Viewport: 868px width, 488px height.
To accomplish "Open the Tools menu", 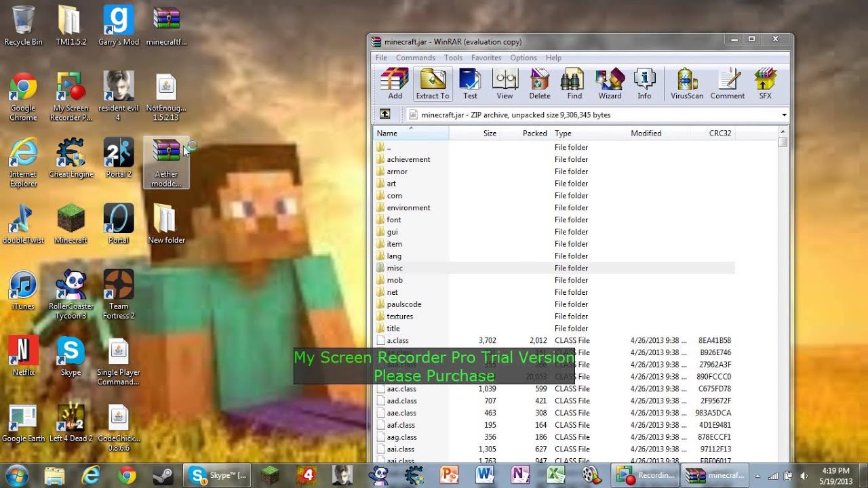I will [x=454, y=58].
